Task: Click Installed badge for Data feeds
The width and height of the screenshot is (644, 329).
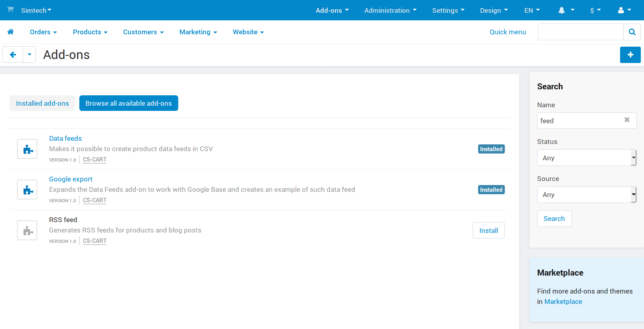Action: [491, 149]
